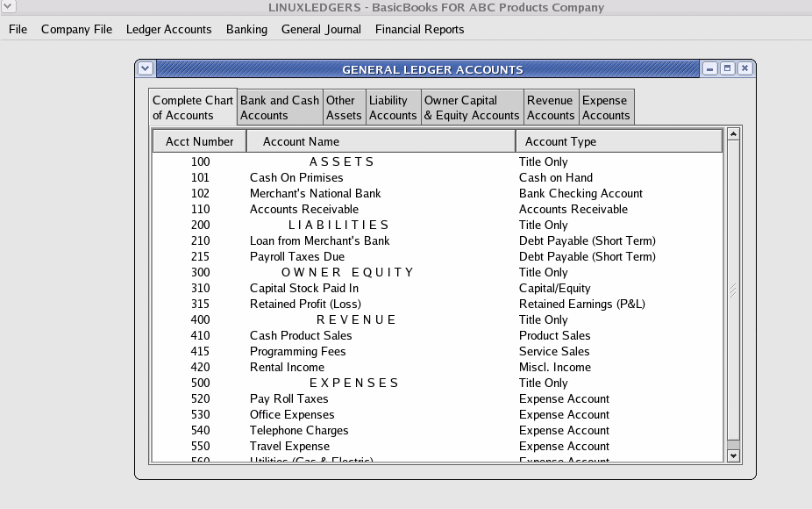Open the inner window menu dropdown icon
The height and width of the screenshot is (509, 812).
click(146, 68)
